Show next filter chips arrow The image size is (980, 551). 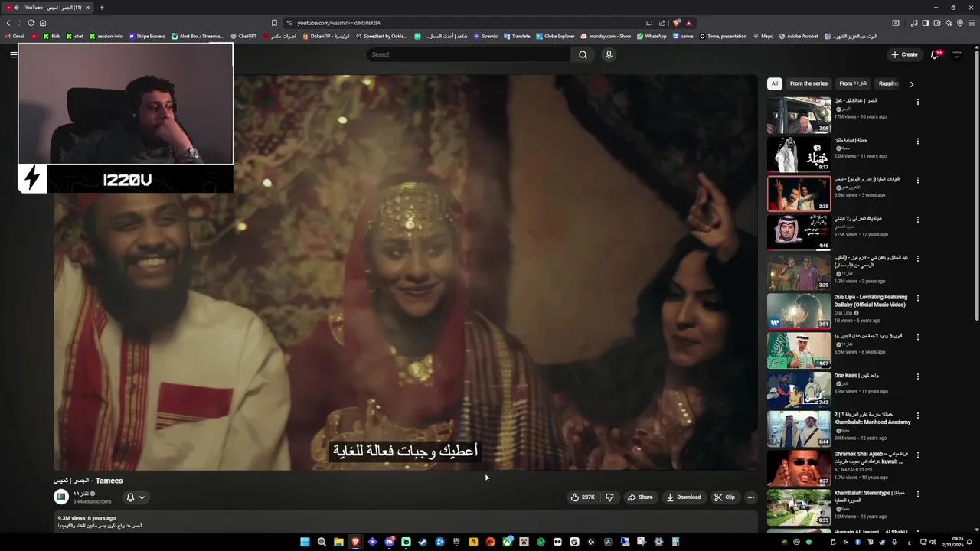[911, 84]
